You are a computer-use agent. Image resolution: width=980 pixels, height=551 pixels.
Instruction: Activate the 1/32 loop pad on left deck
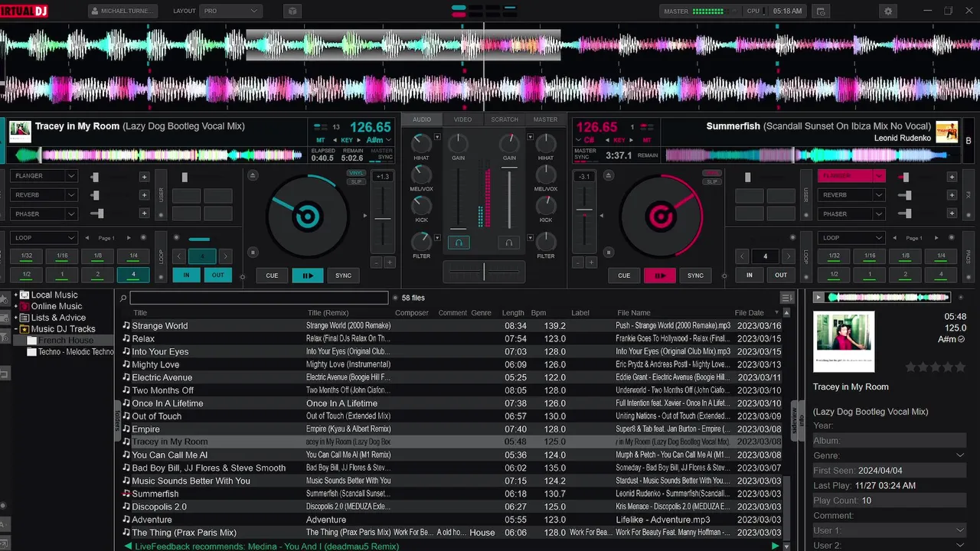coord(26,256)
